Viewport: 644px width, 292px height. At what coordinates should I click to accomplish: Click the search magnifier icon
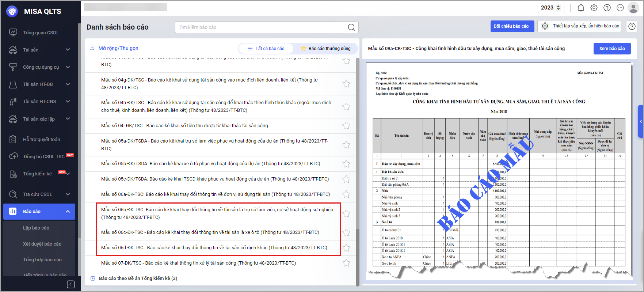[x=351, y=27]
